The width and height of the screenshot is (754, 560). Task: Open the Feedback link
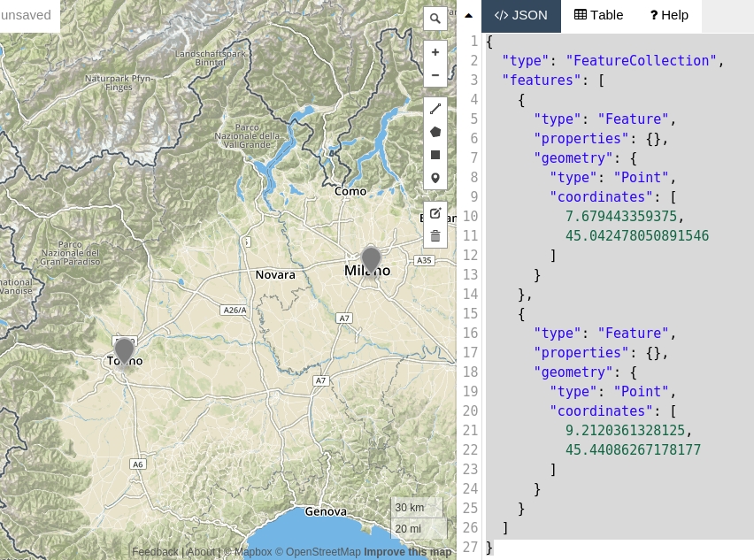(155, 552)
